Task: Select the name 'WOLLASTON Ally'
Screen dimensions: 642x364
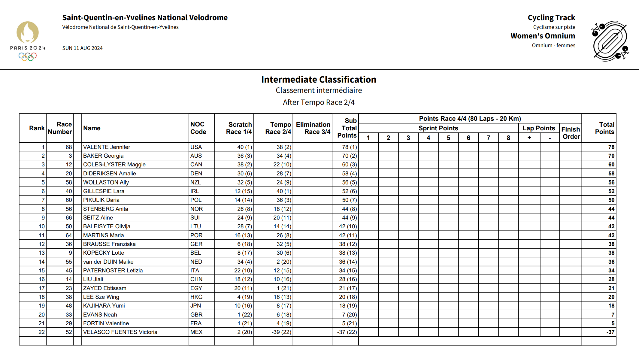Action: click(106, 182)
